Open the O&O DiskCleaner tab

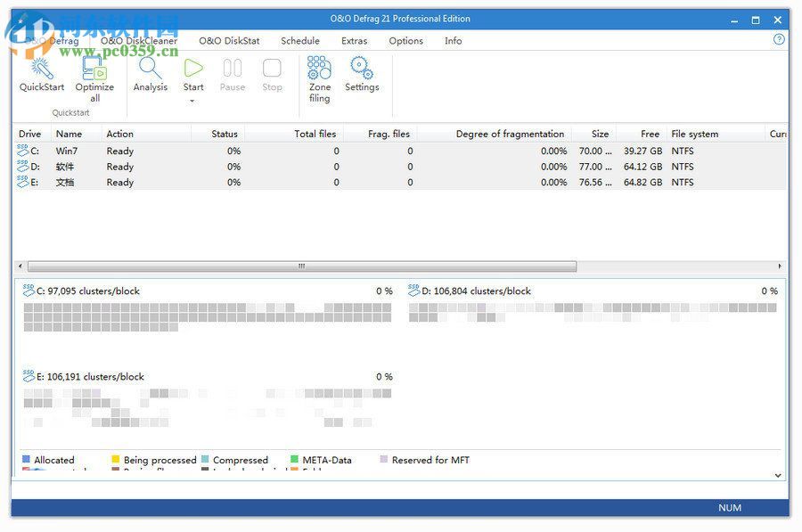pos(139,41)
